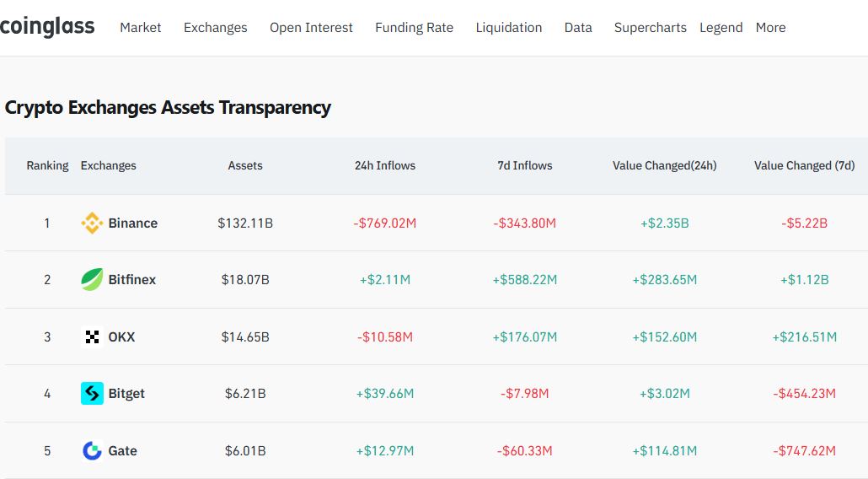Open the Liquidation menu
This screenshot has width=868, height=479.
point(509,28)
